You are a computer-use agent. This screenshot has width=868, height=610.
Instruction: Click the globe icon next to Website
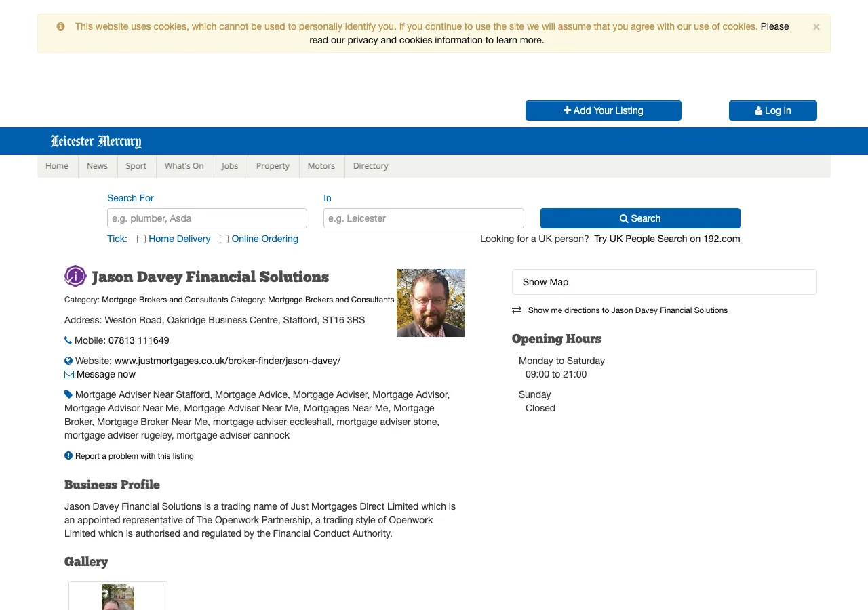click(x=67, y=360)
